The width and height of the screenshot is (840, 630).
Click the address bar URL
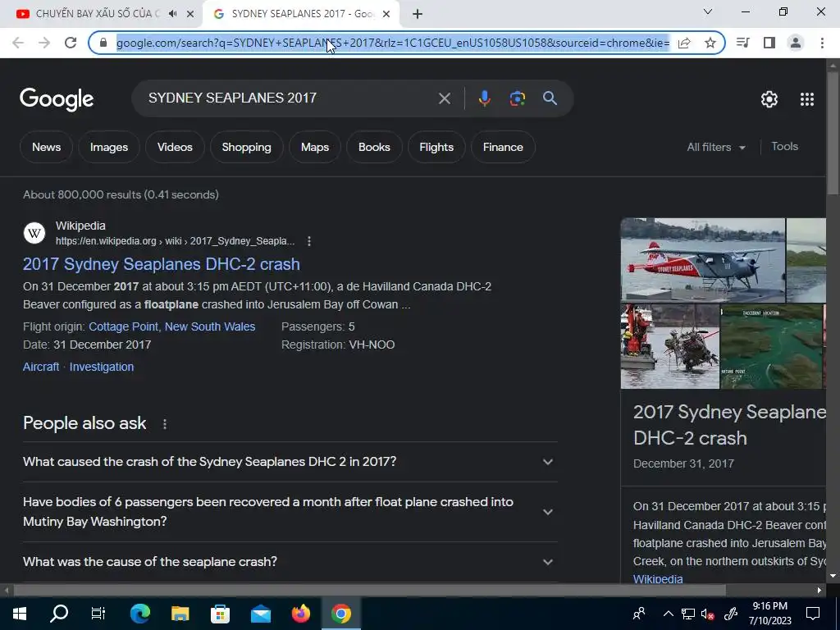click(x=393, y=43)
